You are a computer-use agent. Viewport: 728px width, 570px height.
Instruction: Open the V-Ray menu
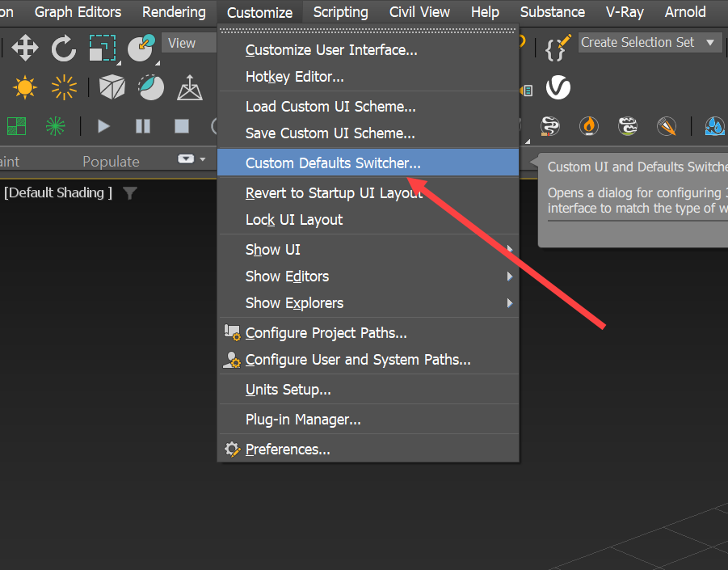point(625,11)
